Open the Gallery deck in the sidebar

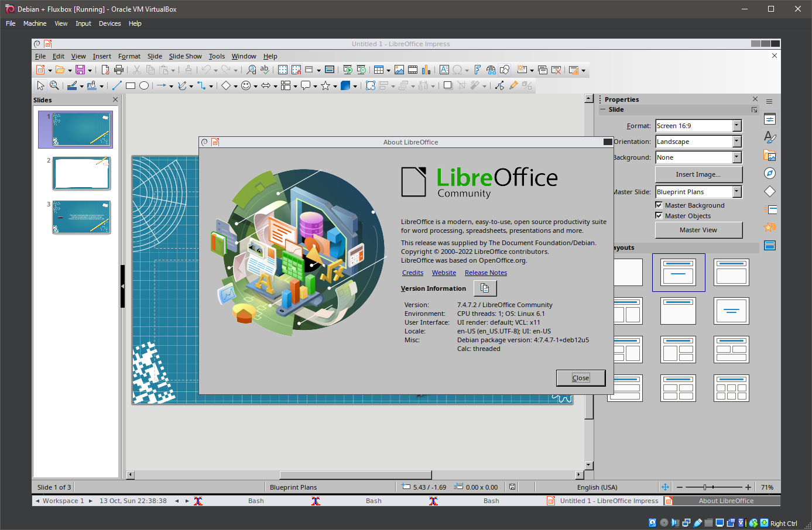pos(770,156)
